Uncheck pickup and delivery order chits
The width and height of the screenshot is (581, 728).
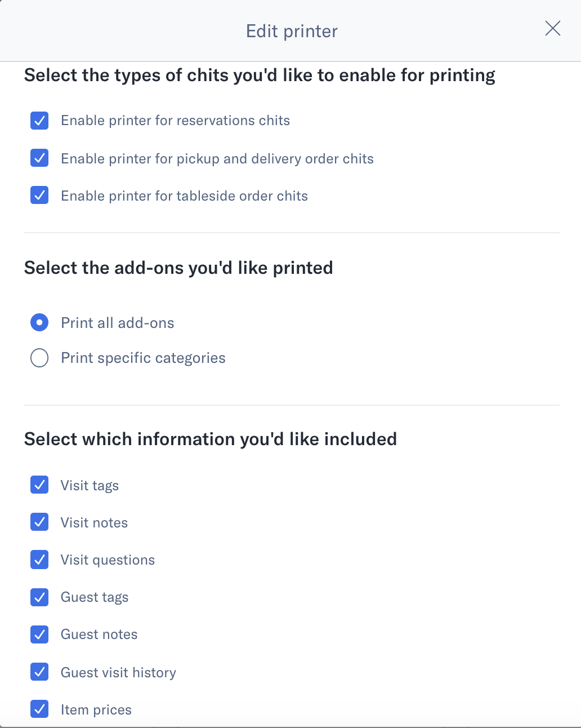(39, 158)
